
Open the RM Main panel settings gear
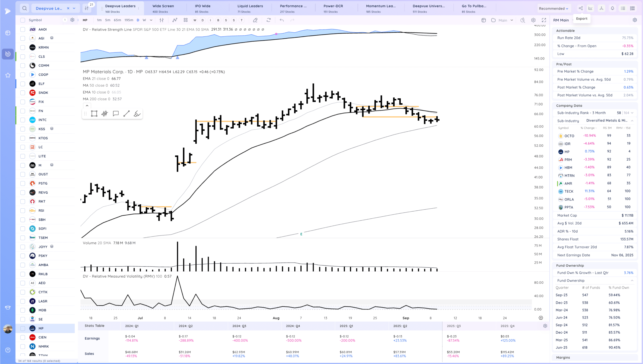(x=635, y=20)
